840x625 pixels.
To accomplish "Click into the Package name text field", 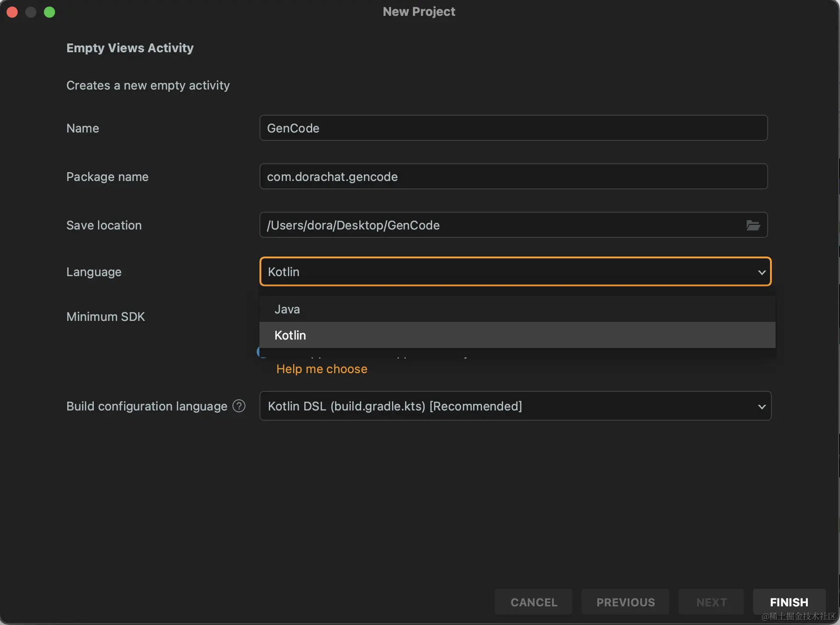I will click(513, 177).
